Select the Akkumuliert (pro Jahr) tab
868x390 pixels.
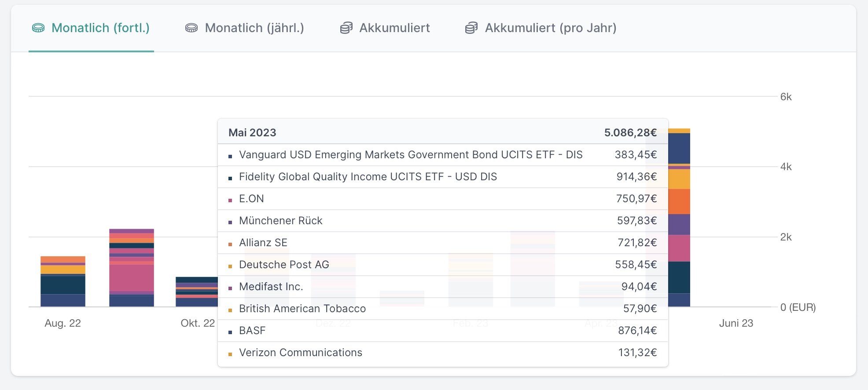point(550,28)
